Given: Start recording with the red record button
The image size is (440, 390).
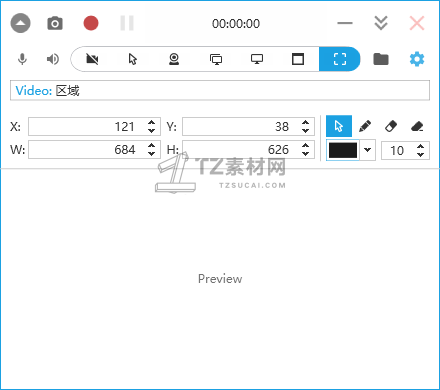Looking at the screenshot, I should coord(91,23).
